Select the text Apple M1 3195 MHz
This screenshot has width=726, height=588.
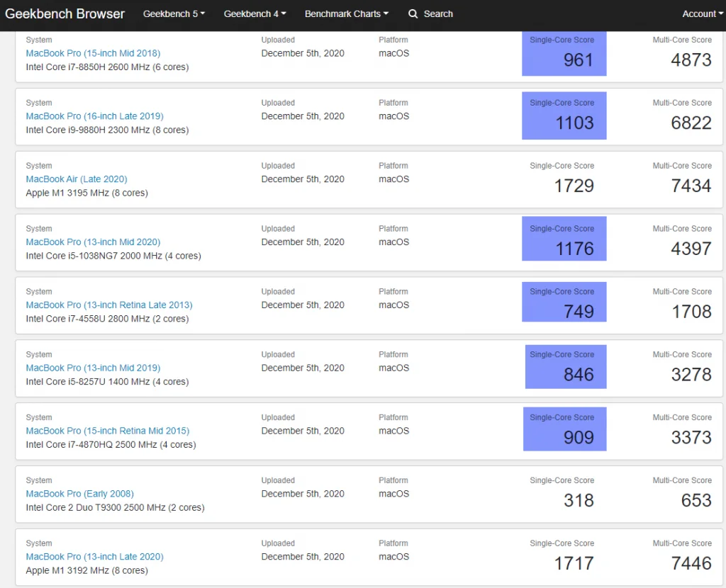coord(67,193)
